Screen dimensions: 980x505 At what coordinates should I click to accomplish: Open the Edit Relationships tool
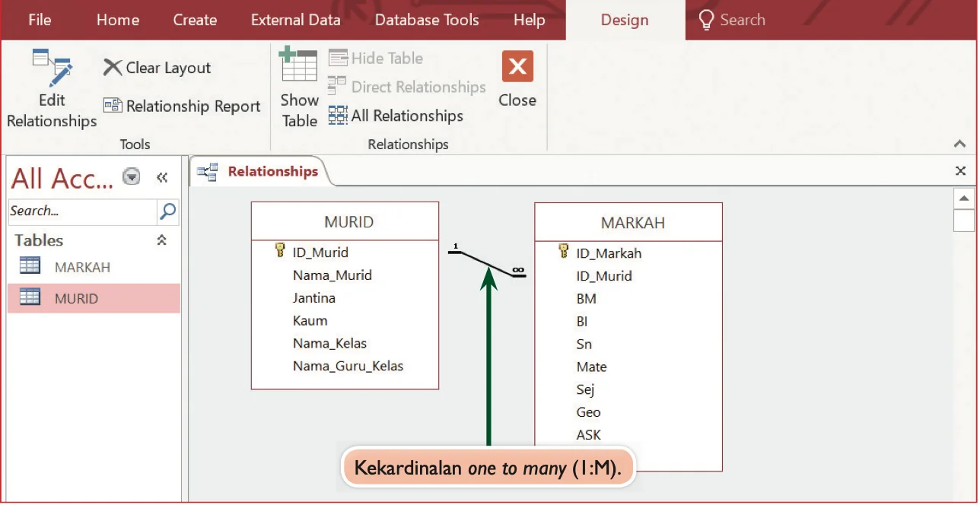click(x=52, y=88)
